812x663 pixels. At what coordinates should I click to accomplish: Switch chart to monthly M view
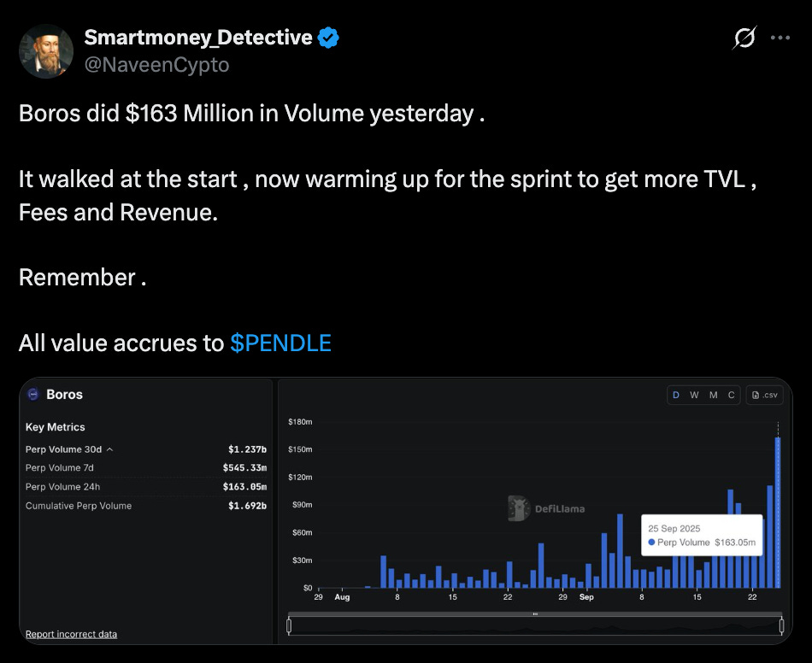coord(713,395)
